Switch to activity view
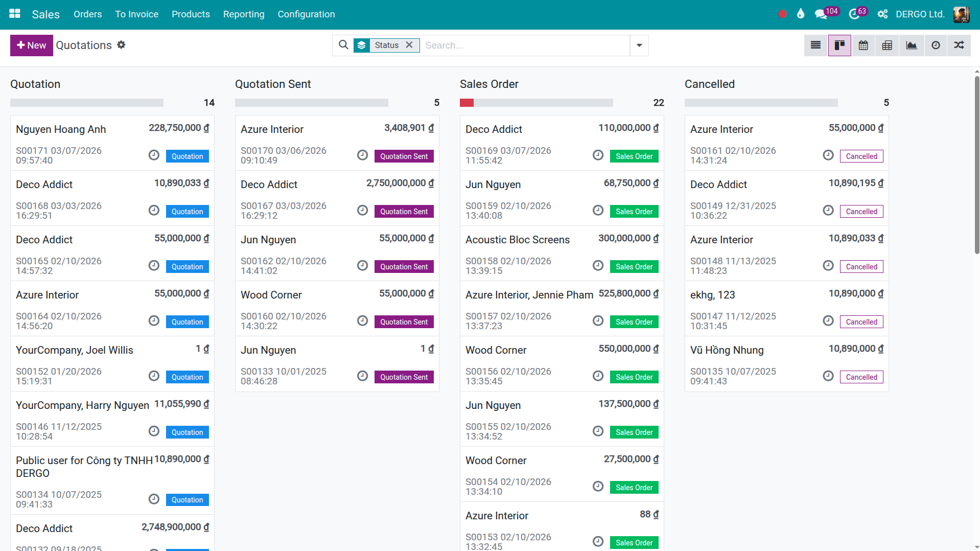The image size is (980, 551). 935,45
